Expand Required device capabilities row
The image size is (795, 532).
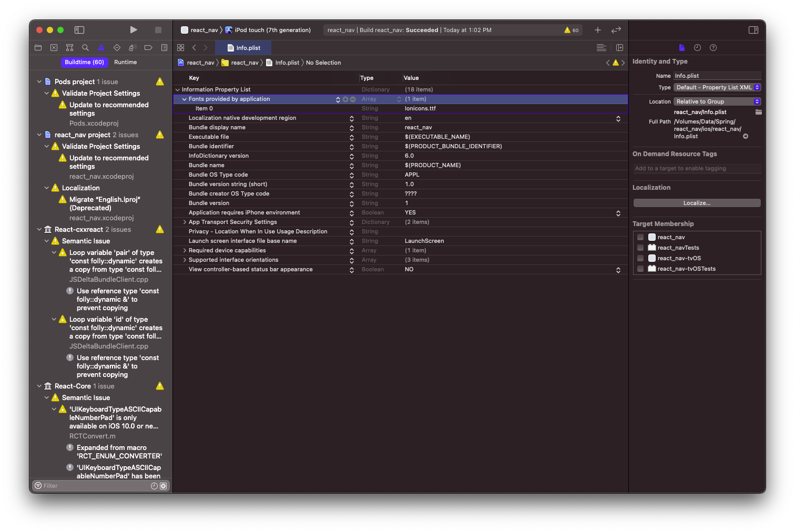pos(185,250)
